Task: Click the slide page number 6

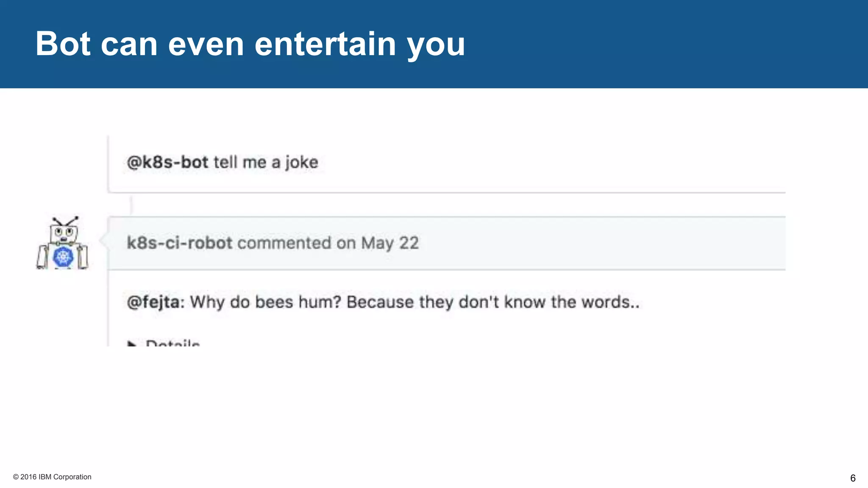Action: 853,478
